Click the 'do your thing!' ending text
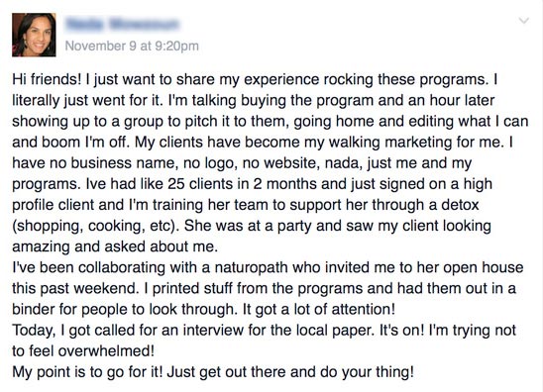 point(367,372)
